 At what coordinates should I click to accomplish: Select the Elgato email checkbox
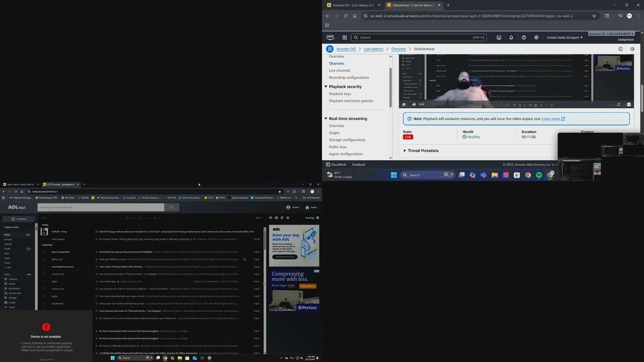pos(44,282)
